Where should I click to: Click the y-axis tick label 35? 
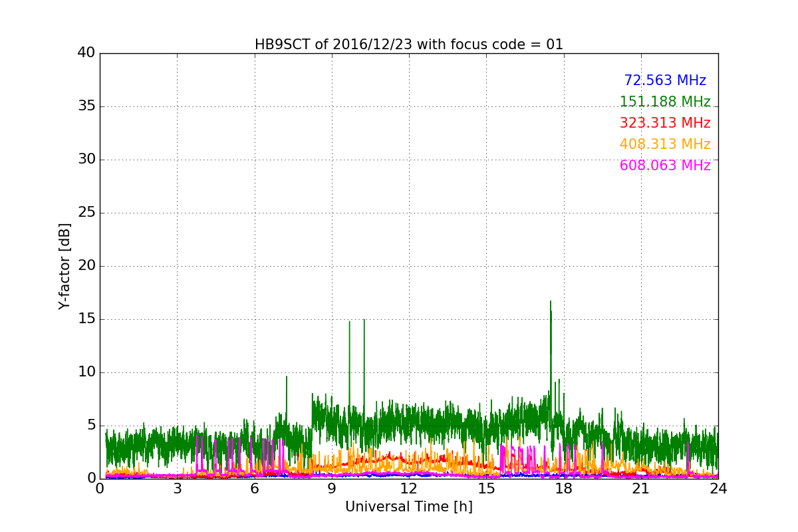[86, 106]
